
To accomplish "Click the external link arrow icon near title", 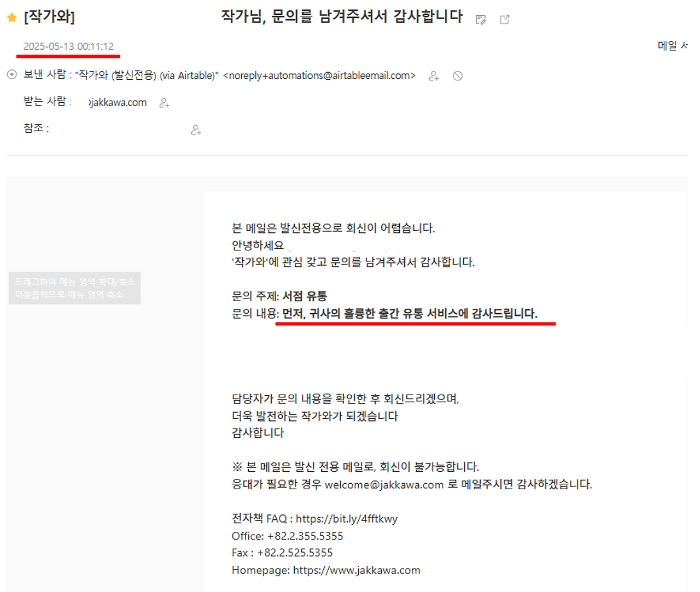I will click(504, 20).
